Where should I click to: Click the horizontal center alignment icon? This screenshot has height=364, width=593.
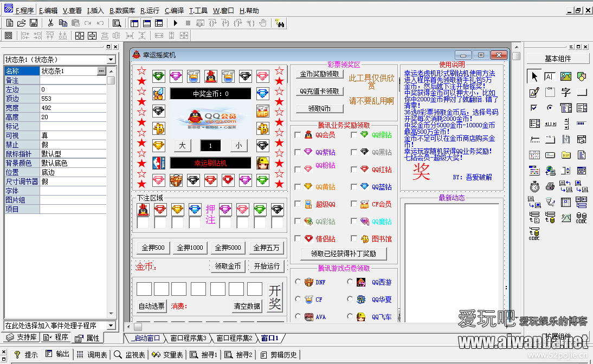click(80, 36)
